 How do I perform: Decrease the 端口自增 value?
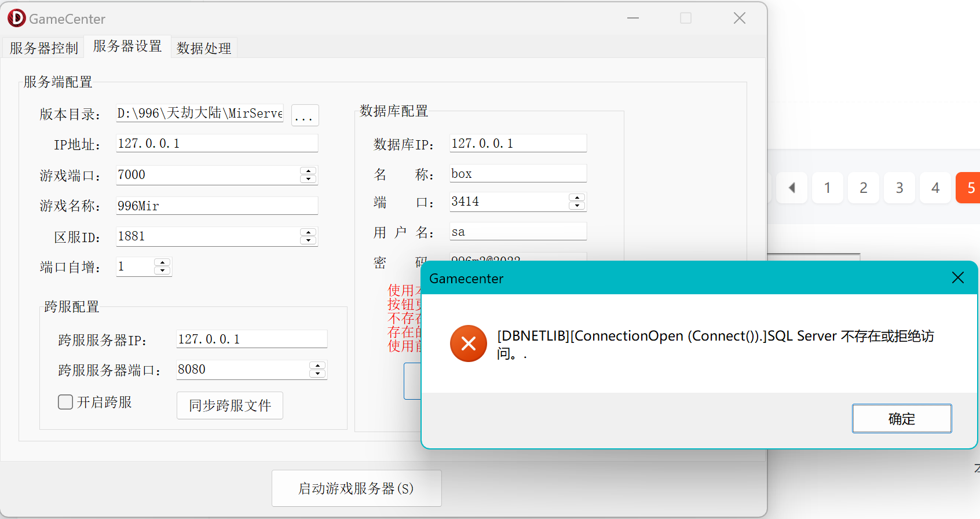(x=163, y=271)
